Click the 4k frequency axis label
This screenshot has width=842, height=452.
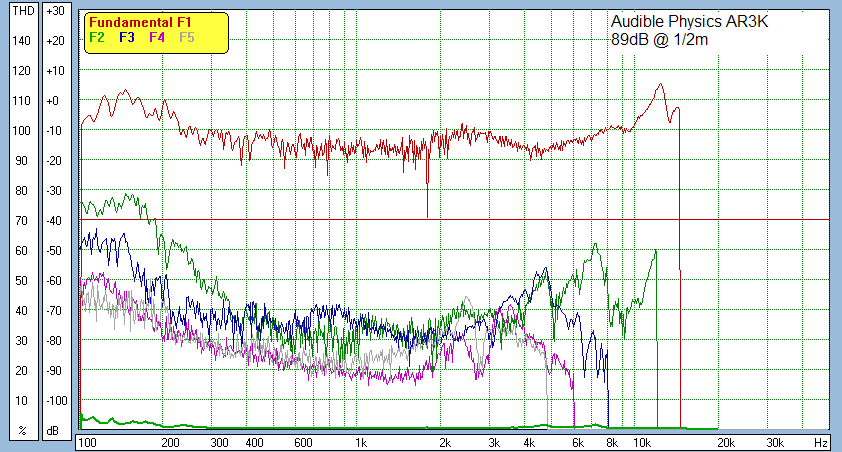(529, 443)
